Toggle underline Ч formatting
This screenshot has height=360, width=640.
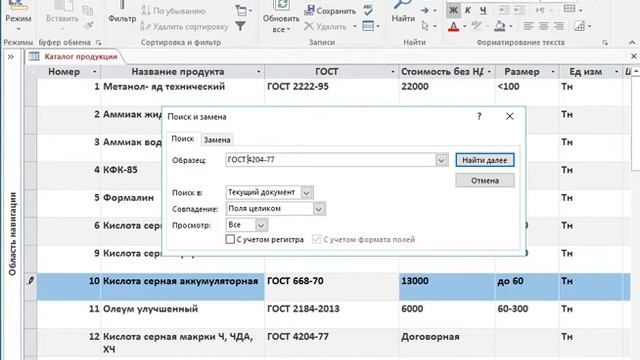(x=483, y=10)
